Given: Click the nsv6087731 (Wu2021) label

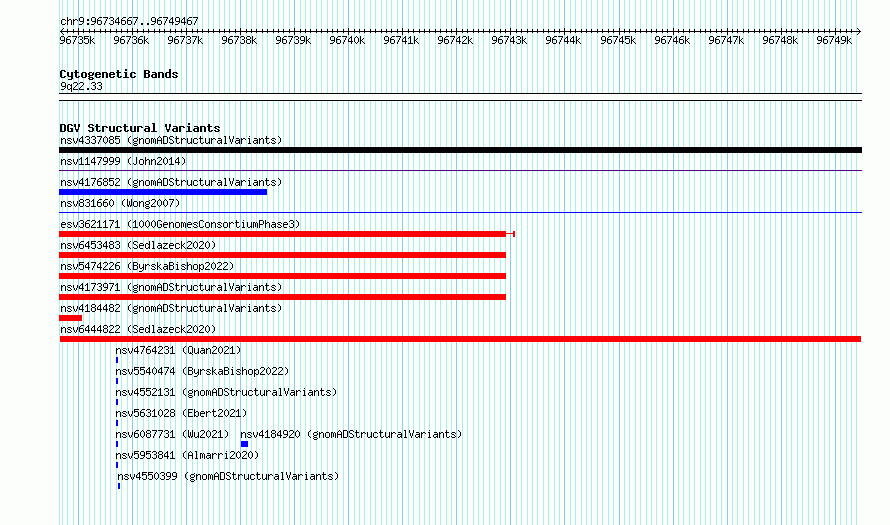Looking at the screenshot, I should point(172,434).
